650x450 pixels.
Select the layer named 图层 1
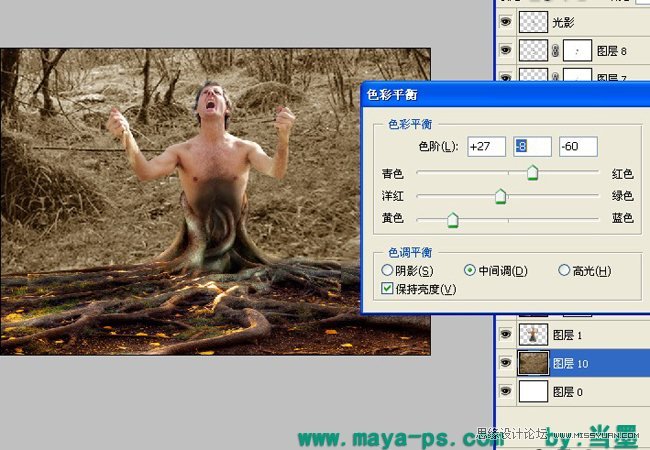568,335
